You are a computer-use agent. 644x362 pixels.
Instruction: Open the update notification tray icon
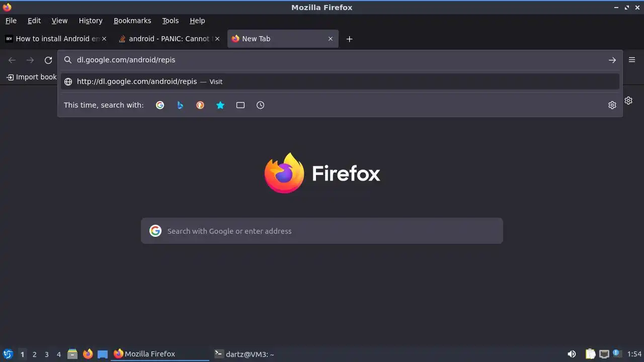[617, 354]
